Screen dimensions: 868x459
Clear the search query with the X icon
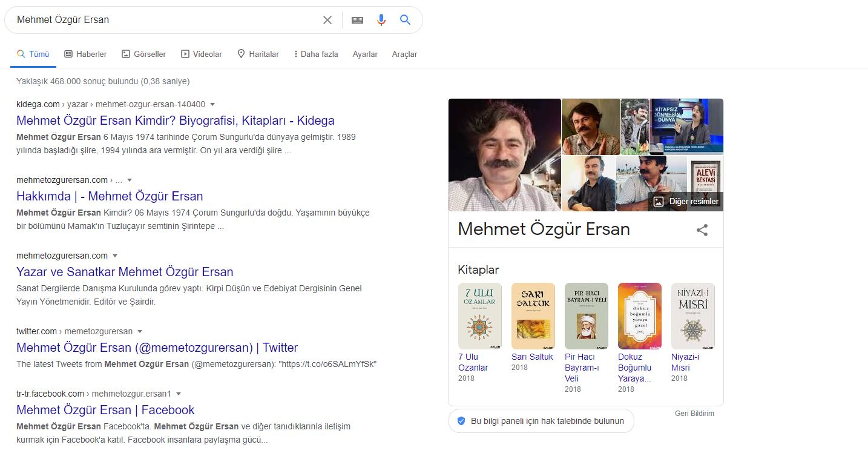(327, 20)
